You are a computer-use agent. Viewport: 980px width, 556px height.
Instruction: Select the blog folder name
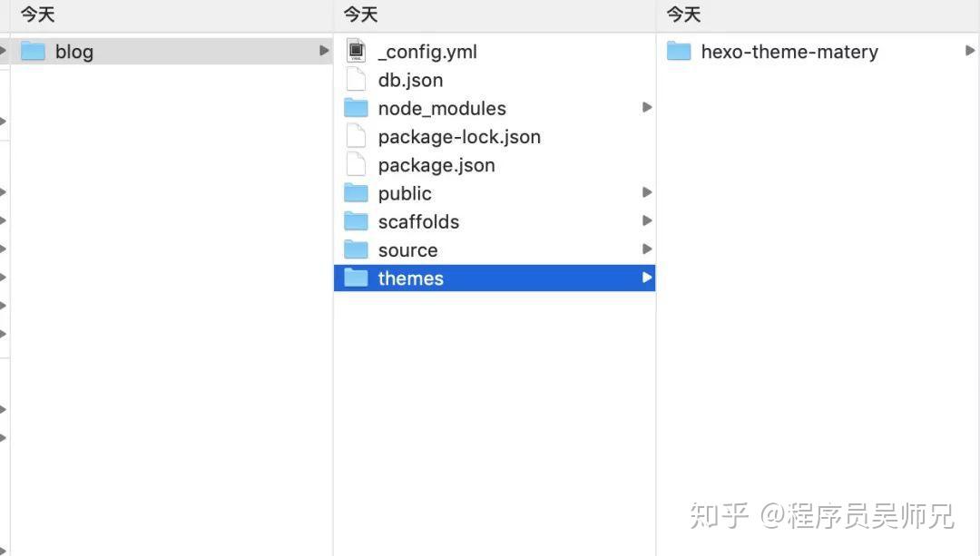click(74, 52)
